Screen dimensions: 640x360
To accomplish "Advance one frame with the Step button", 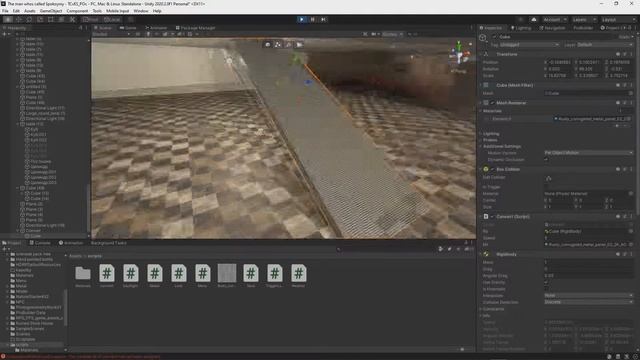I will pyautogui.click(x=323, y=19).
